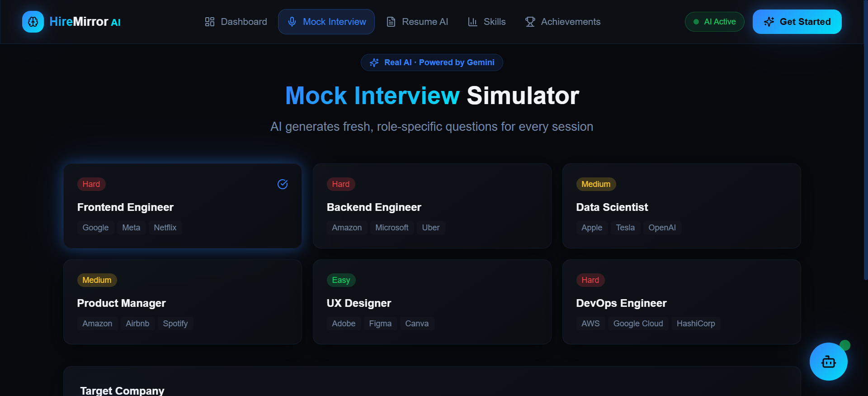Image resolution: width=868 pixels, height=396 pixels.
Task: Open the Dashboard tab
Action: click(x=236, y=22)
